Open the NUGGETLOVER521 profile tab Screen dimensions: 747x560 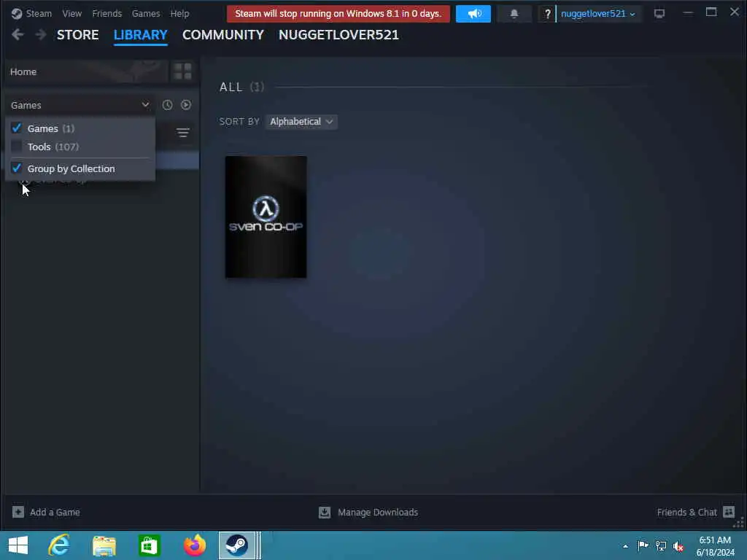tap(338, 35)
